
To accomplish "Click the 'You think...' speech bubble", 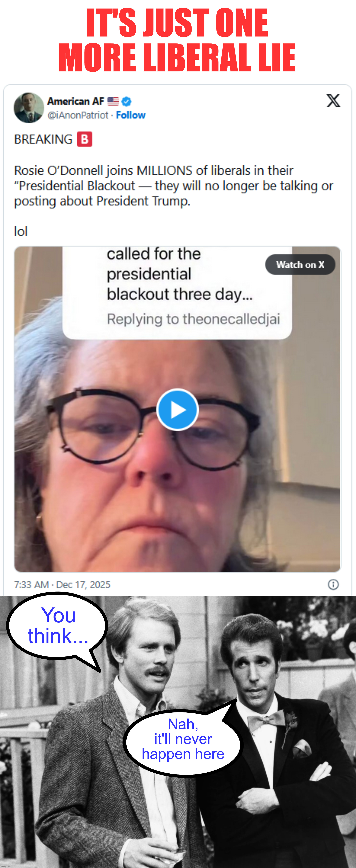I will (57, 626).
